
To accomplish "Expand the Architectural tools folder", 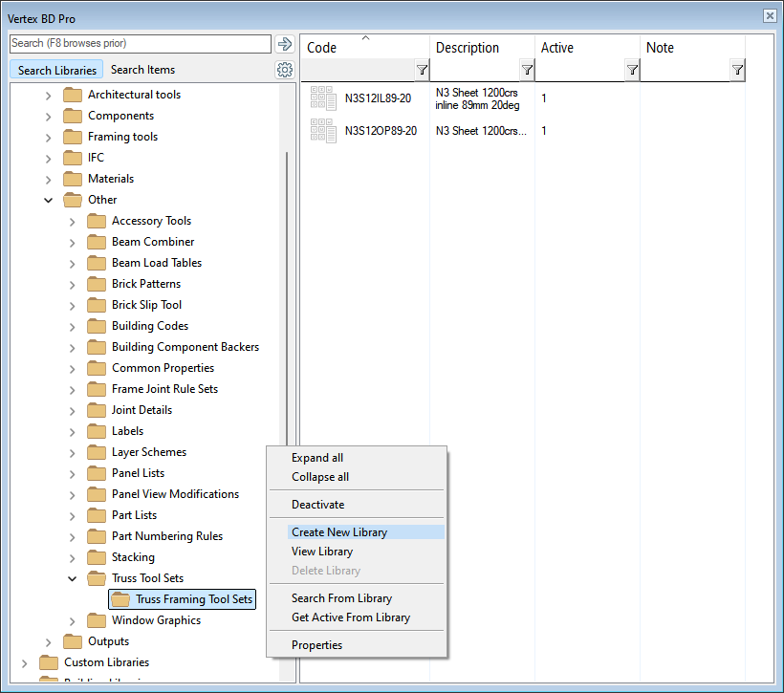I will click(x=49, y=95).
